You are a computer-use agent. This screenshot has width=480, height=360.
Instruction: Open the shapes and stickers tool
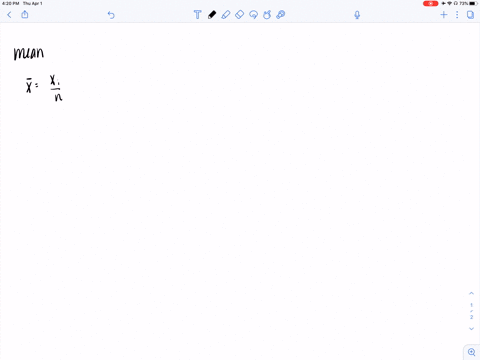click(267, 15)
